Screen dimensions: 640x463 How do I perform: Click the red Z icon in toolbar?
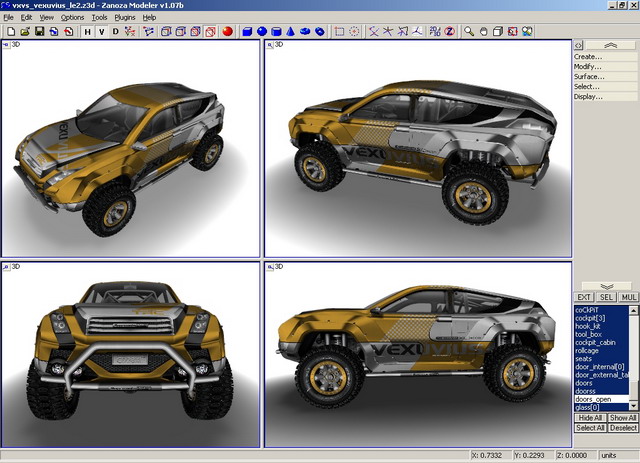pos(449,32)
